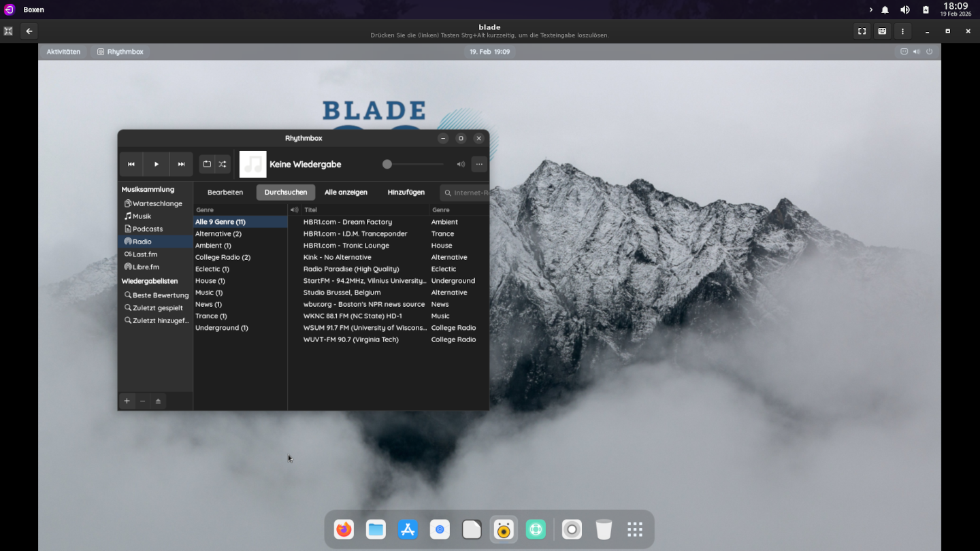
Task: Click the Internet radio search field
Action: [x=470, y=193]
